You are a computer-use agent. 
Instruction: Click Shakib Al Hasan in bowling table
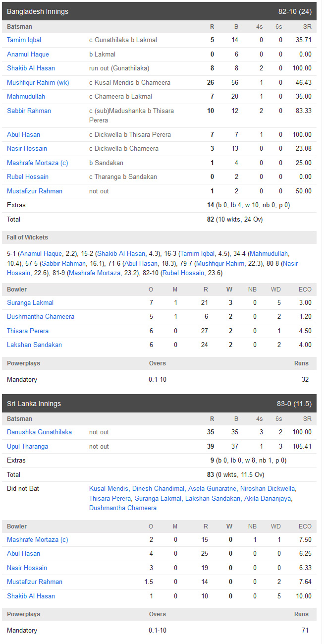31,596
